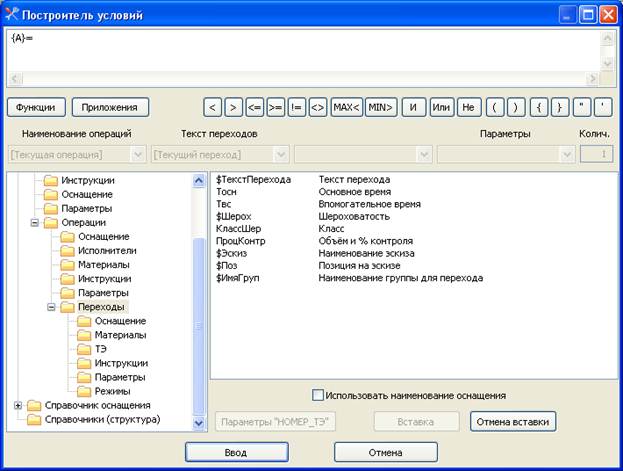Click tree scrollbar up arrow
Screen dimensions: 623x471
[x=199, y=181]
